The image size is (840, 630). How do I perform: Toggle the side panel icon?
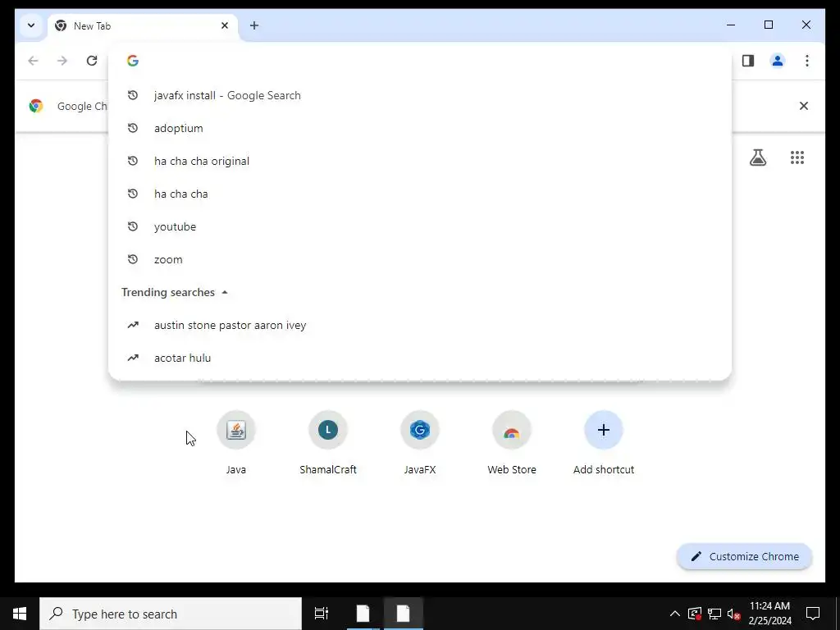[x=748, y=61]
